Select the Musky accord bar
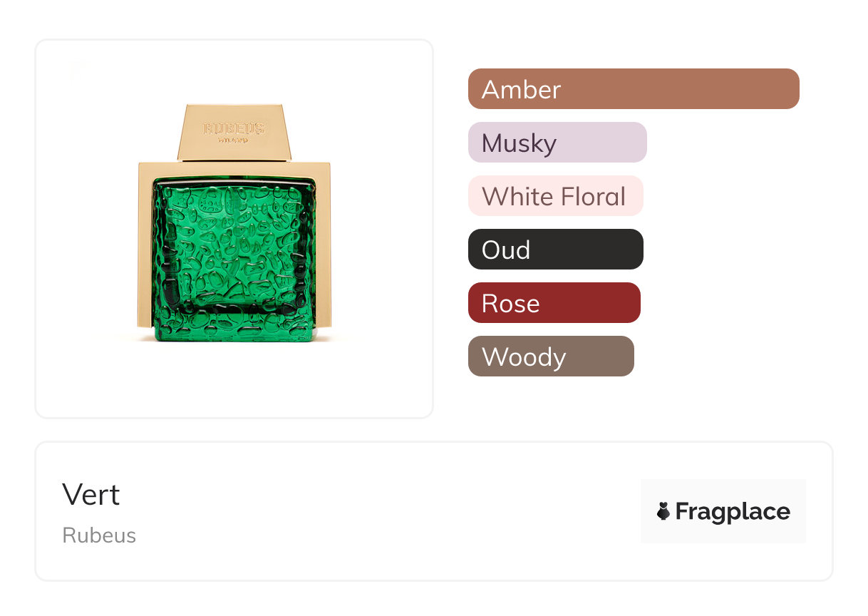The image size is (868, 616). click(x=557, y=143)
